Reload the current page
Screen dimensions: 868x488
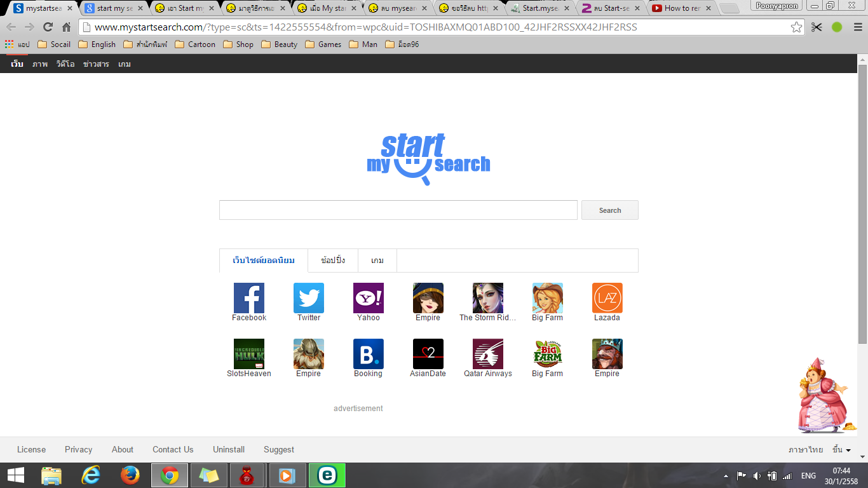tap(48, 27)
